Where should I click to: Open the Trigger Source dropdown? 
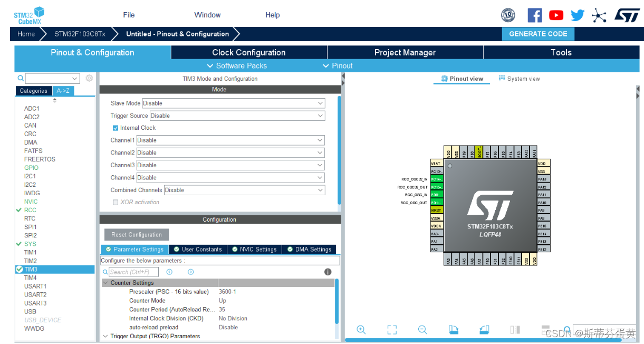237,116
